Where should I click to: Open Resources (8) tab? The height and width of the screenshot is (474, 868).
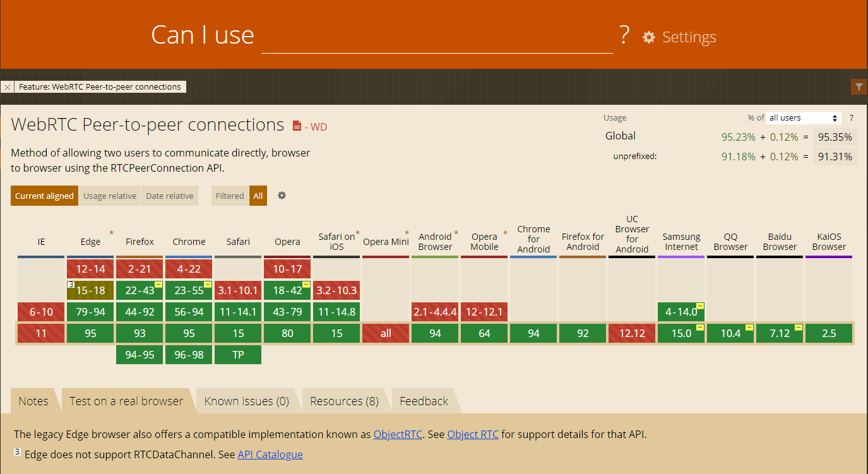click(345, 401)
